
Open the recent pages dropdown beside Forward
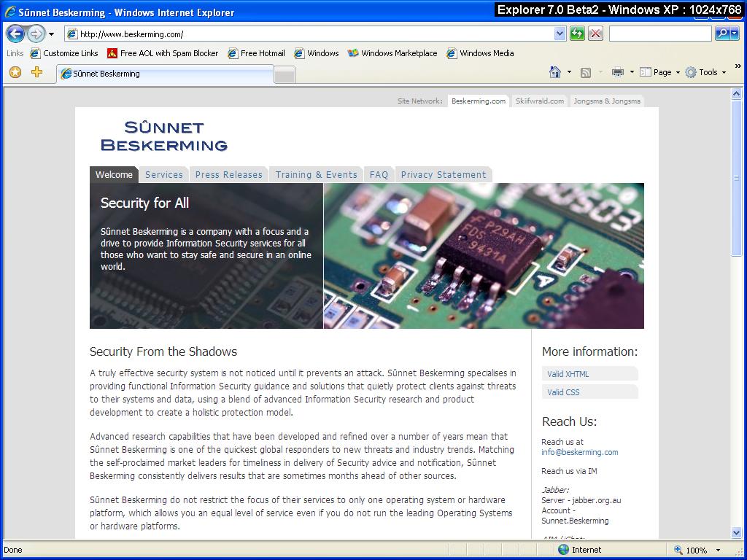tap(51, 34)
